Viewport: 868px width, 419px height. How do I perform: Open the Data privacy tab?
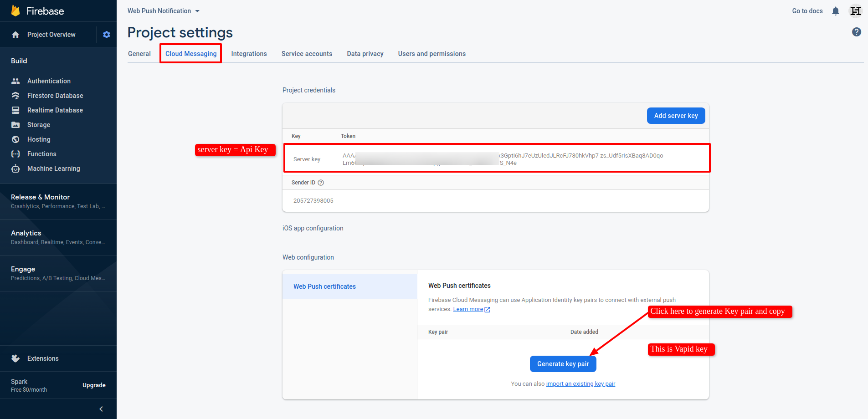click(x=365, y=54)
